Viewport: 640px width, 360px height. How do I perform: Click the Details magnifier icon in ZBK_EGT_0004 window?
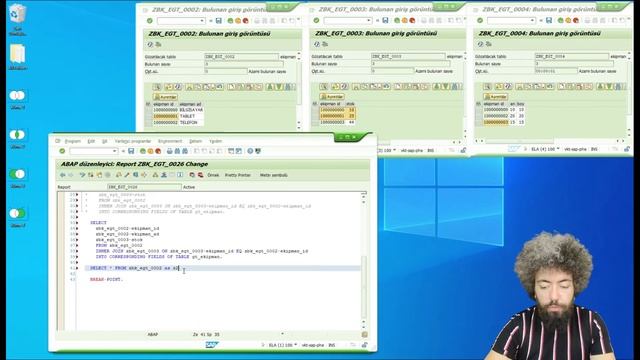(x=487, y=87)
